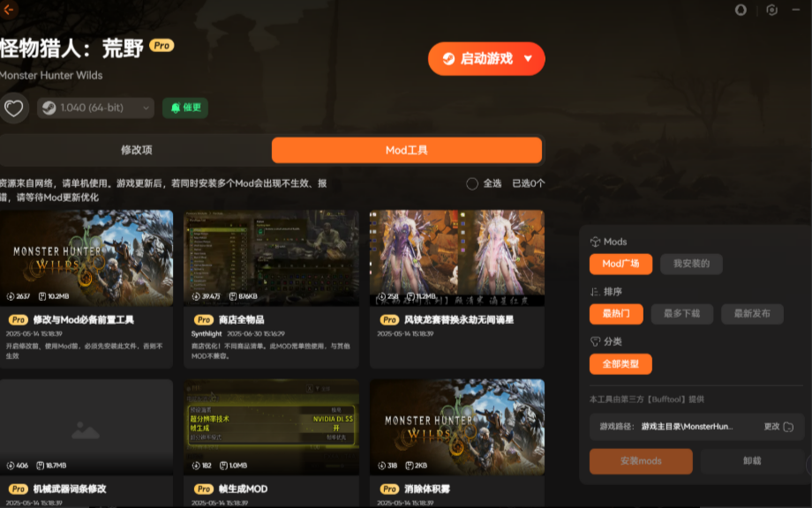This screenshot has width=812, height=508.
Task: Click the Pro badge next to the game title
Action: tap(162, 45)
